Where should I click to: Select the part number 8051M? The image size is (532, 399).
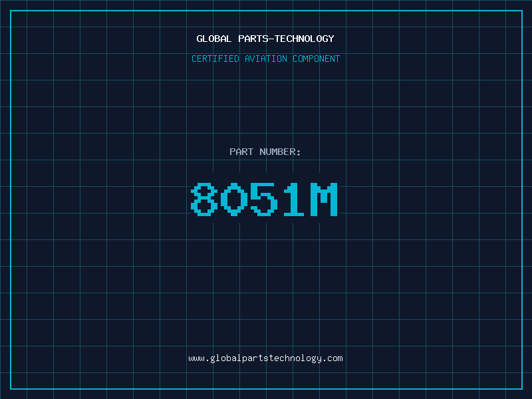(264, 199)
